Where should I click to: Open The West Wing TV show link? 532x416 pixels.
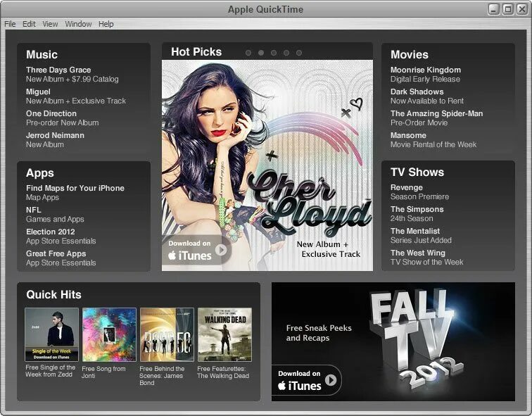[x=427, y=257]
